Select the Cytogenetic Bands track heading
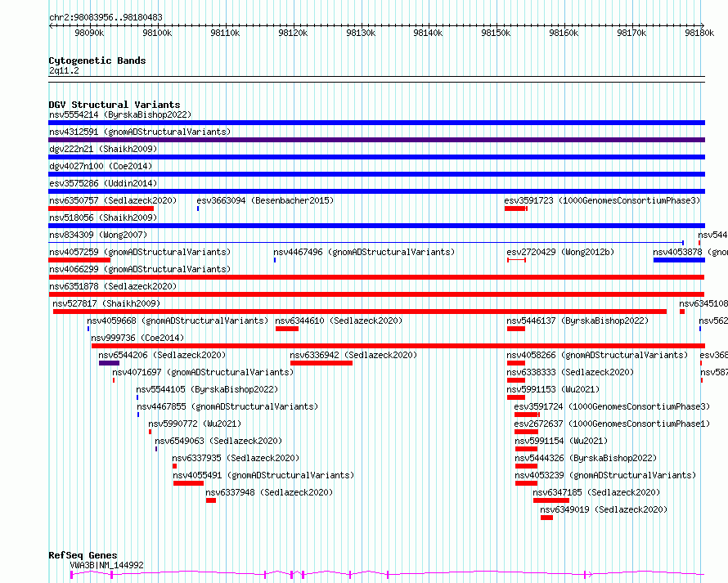The width and height of the screenshot is (728, 583). coord(97,61)
